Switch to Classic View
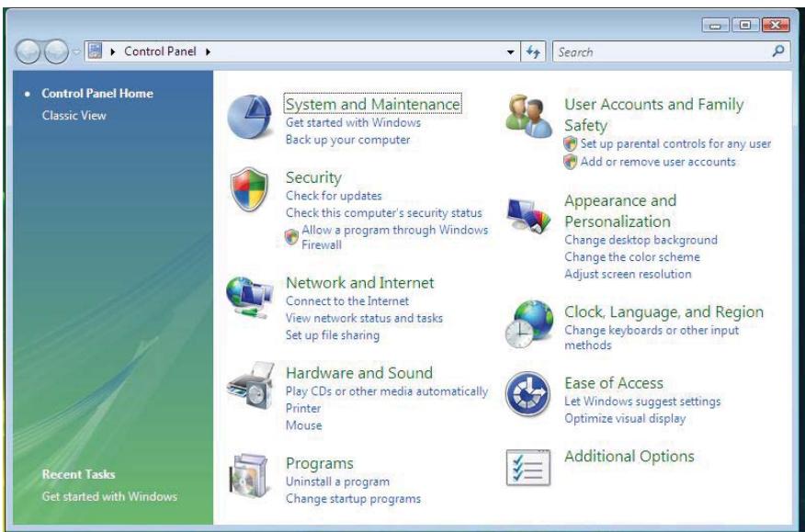The width and height of the screenshot is (805, 532). [x=74, y=116]
